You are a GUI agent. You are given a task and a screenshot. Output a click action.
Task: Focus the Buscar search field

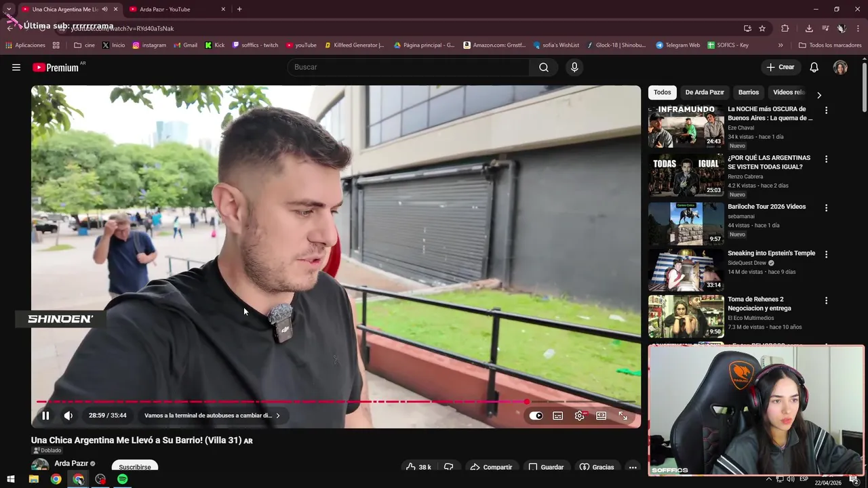pyautogui.click(x=409, y=67)
